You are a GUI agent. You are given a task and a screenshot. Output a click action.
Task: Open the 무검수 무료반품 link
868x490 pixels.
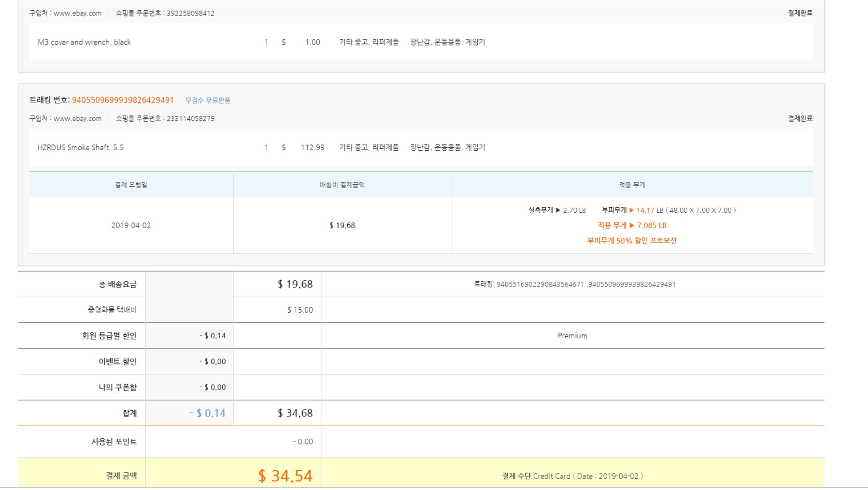coord(208,101)
